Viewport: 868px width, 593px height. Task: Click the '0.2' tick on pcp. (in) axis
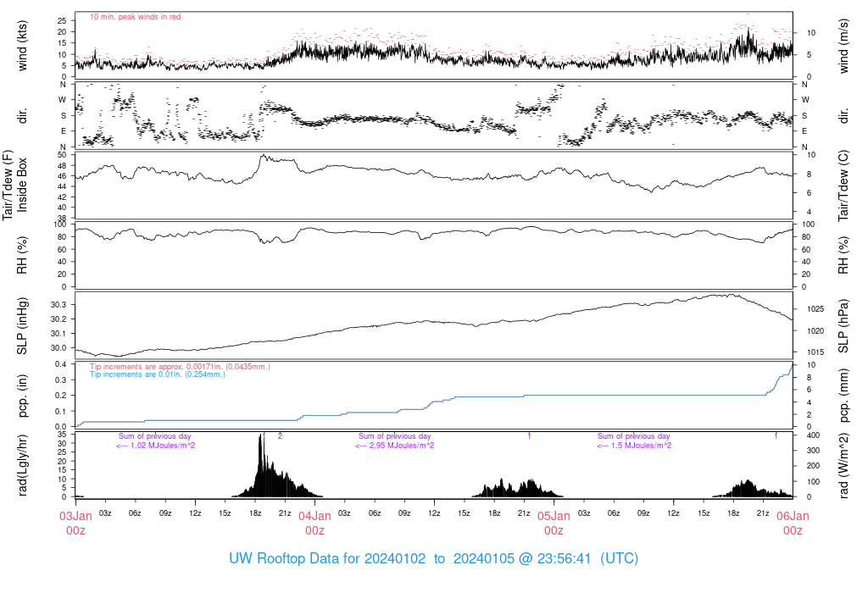61,396
